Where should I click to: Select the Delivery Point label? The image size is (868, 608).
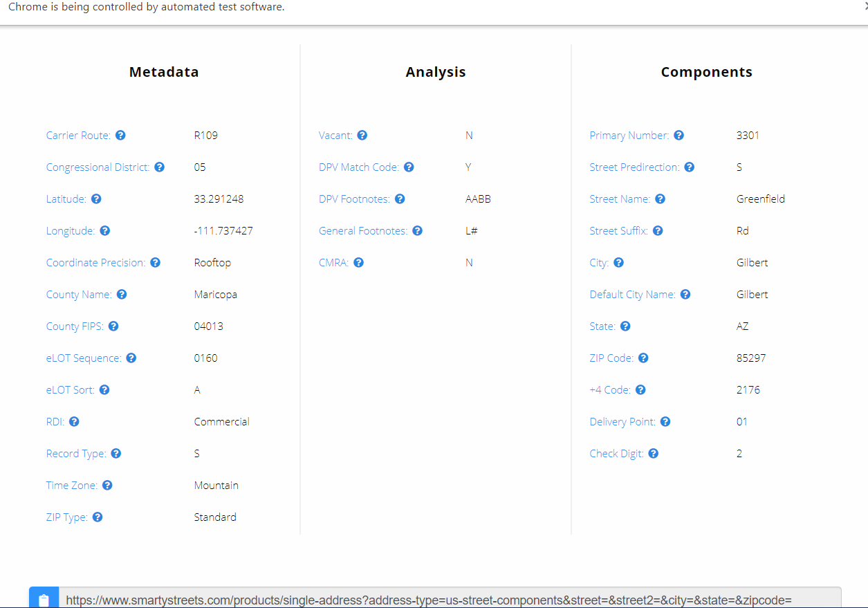pyautogui.click(x=622, y=422)
